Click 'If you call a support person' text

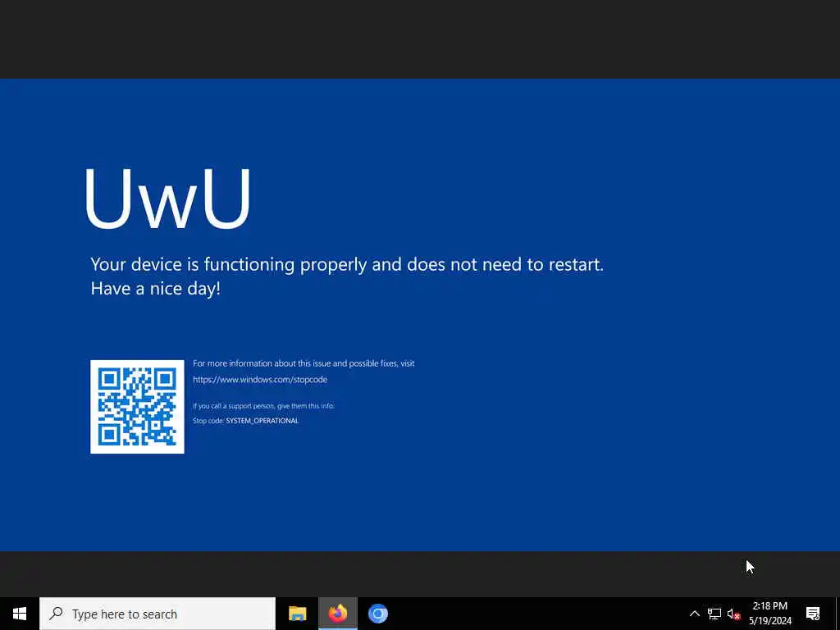tap(263, 405)
